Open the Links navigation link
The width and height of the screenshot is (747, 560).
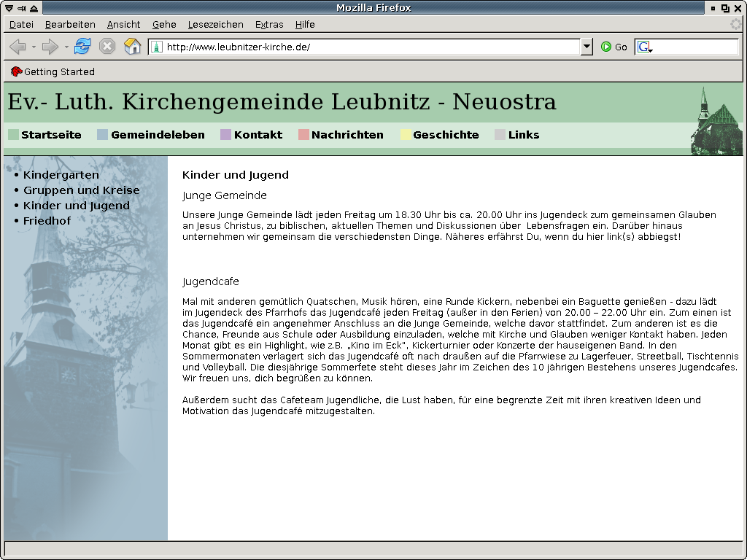click(x=524, y=135)
